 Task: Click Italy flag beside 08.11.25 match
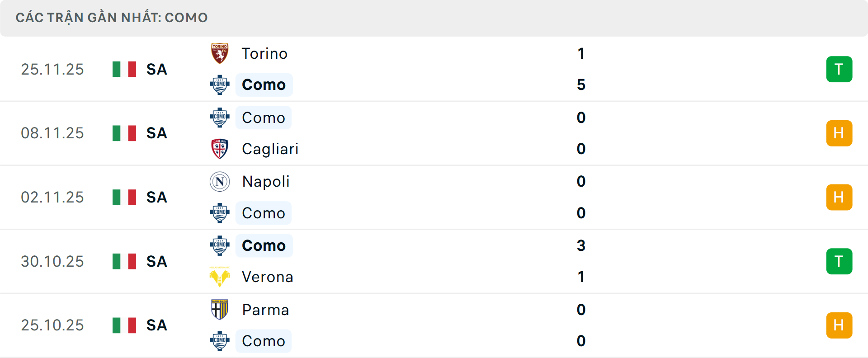point(124,133)
